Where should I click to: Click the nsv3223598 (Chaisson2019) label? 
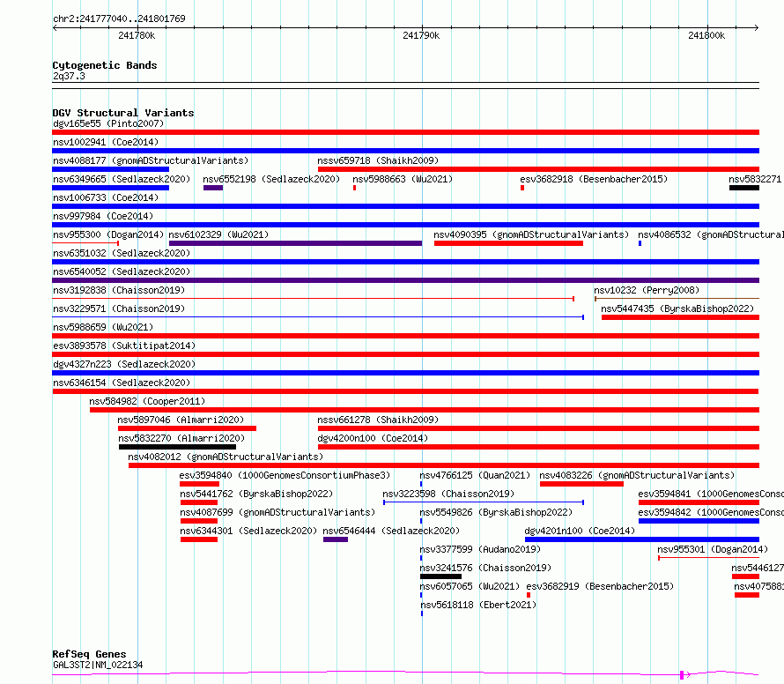pyautogui.click(x=448, y=494)
